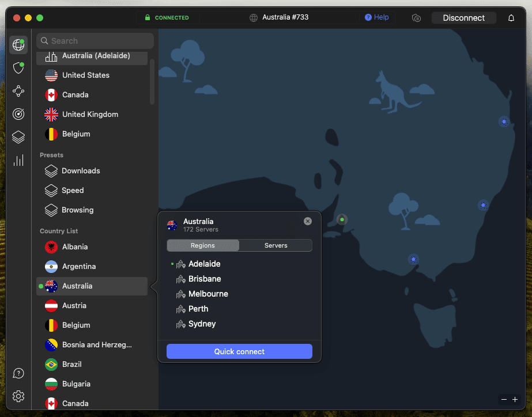Click the Quick connect button
532x417 pixels.
coord(239,351)
